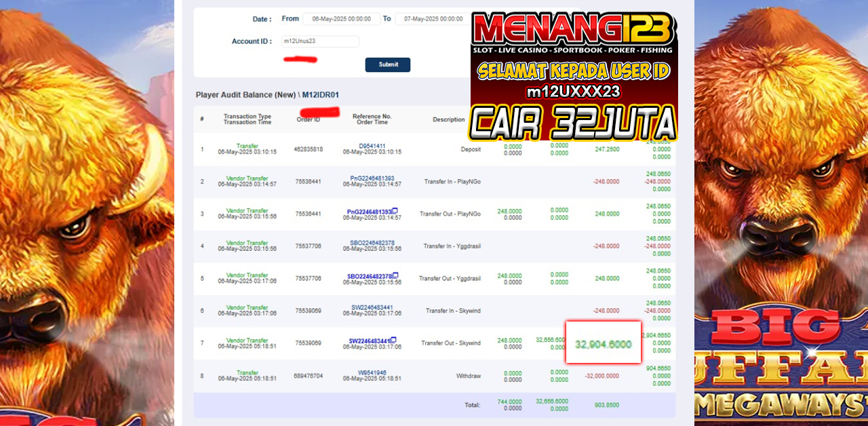The width and height of the screenshot is (868, 426).
Task: Select the 744.0000 total value
Action: pyautogui.click(x=510, y=402)
